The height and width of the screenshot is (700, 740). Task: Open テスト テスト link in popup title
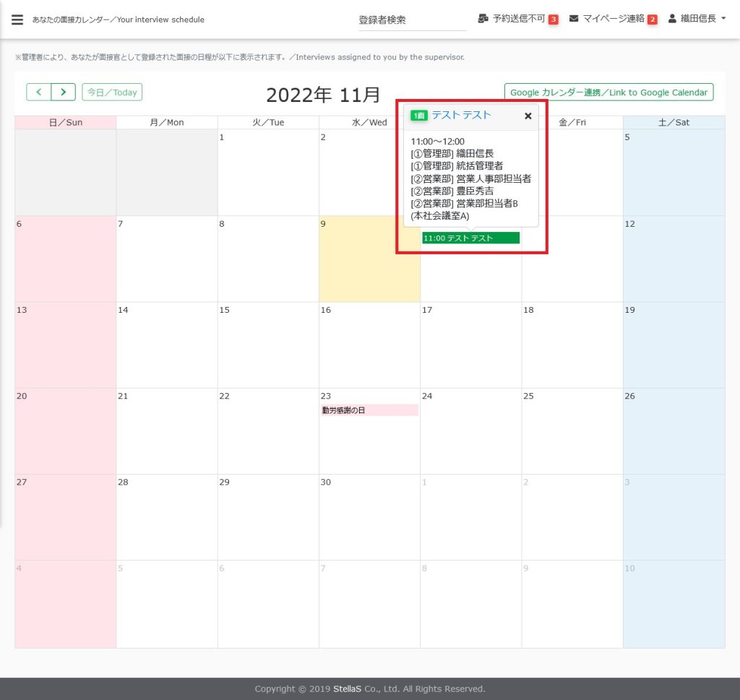tap(461, 116)
